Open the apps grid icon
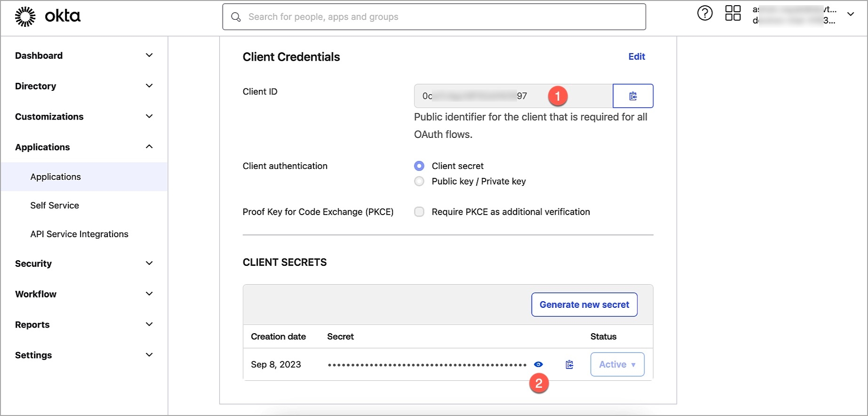The width and height of the screenshot is (868, 416). coord(733,13)
